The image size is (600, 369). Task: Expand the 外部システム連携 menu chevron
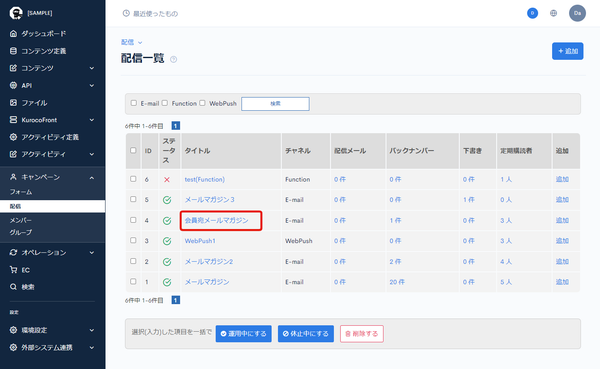tap(92, 348)
